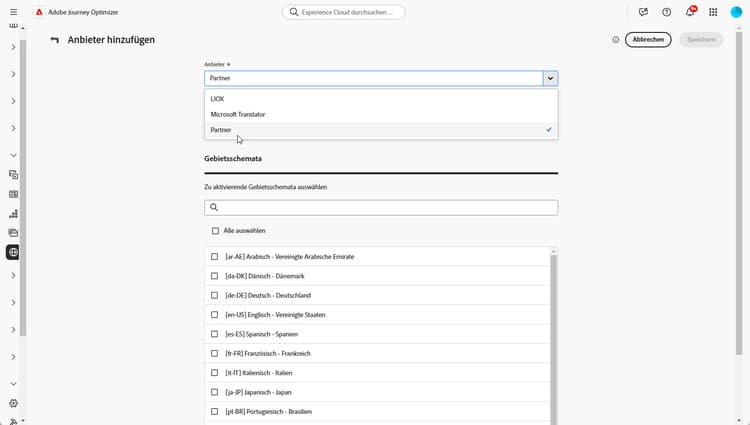Click the info icon beside Abbrechen
Image resolution: width=750 pixels, height=425 pixels.
click(616, 40)
